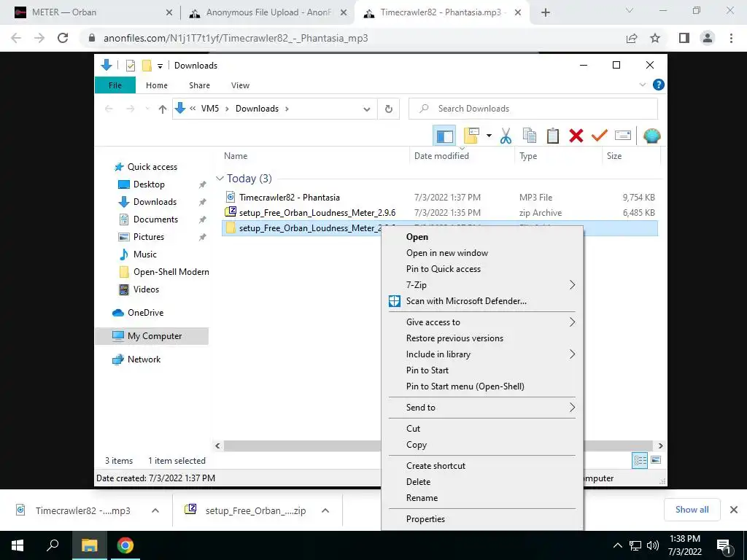747x560 pixels.
Task: Click the New folder toolbar icon
Action: [x=471, y=136]
